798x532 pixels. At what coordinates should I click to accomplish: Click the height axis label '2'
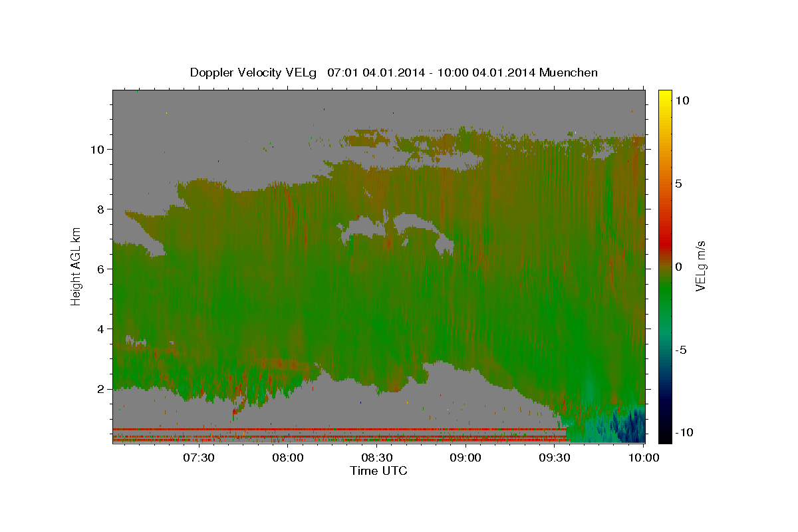coord(101,388)
